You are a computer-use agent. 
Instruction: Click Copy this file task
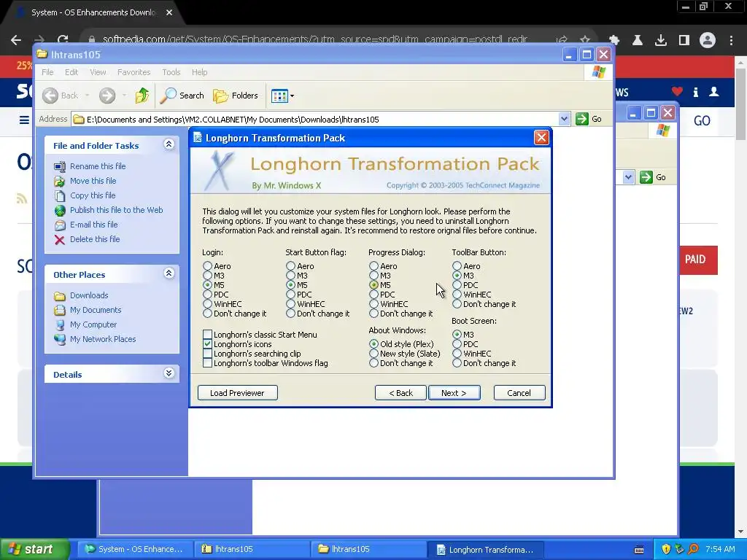(x=93, y=195)
